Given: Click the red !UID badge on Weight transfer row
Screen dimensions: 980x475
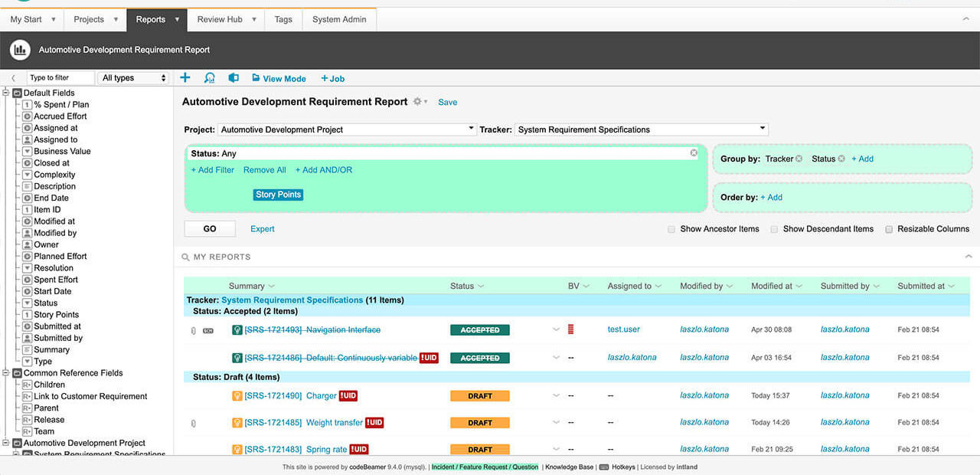Looking at the screenshot, I should coord(374,423).
